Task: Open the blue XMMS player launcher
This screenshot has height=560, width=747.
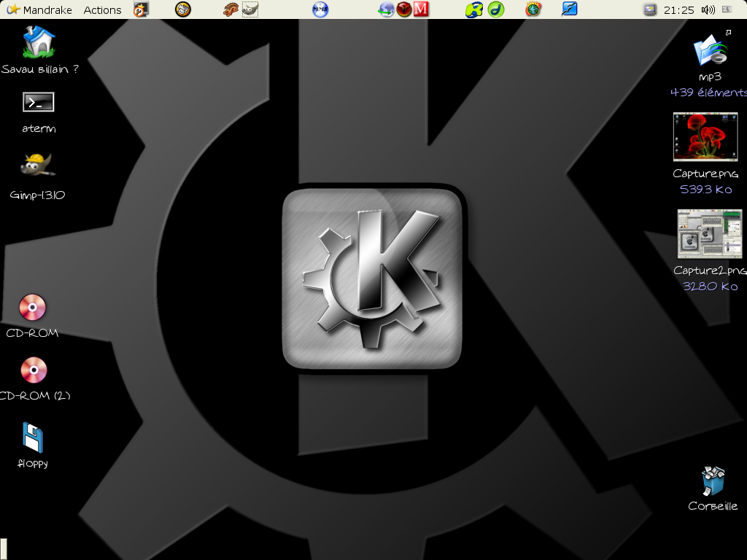Action: pos(320,9)
